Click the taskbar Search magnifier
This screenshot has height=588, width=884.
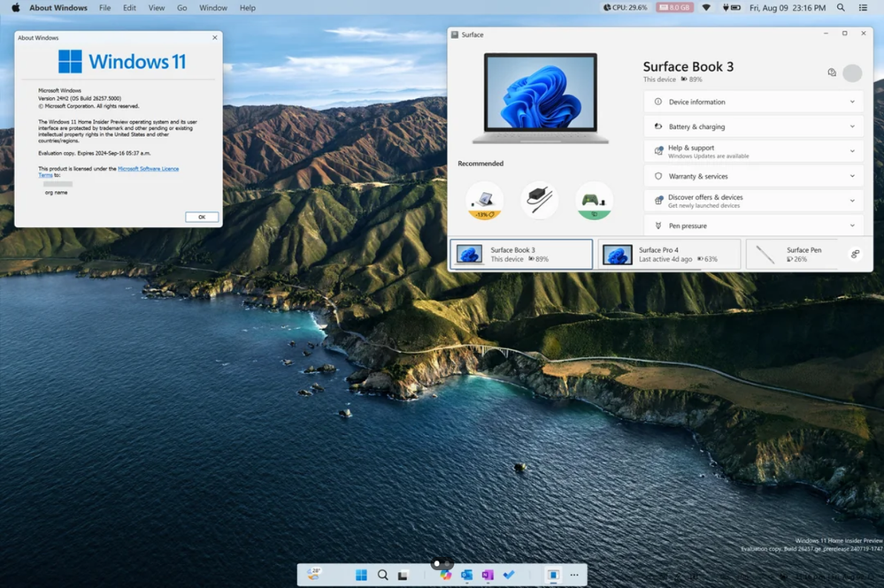click(383, 575)
